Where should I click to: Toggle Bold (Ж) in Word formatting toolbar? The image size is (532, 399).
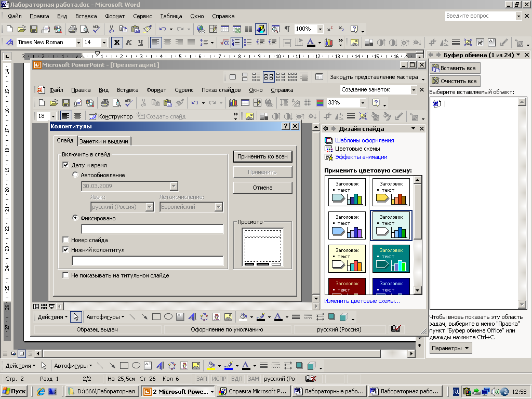tap(117, 43)
